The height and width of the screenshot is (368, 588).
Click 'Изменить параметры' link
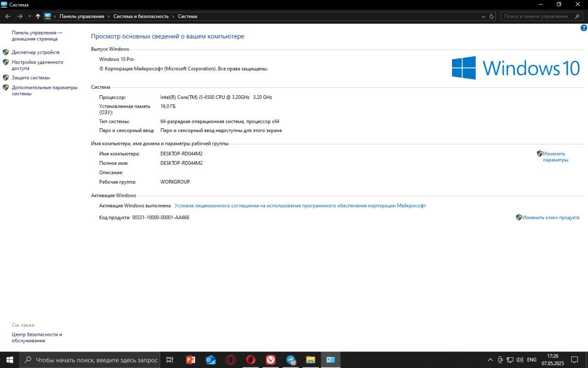click(x=555, y=157)
